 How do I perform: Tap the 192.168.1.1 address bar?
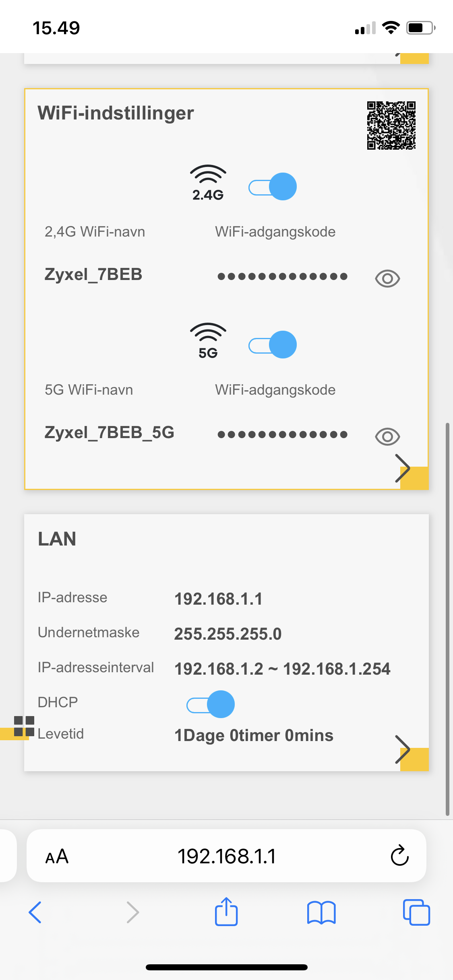point(226,856)
